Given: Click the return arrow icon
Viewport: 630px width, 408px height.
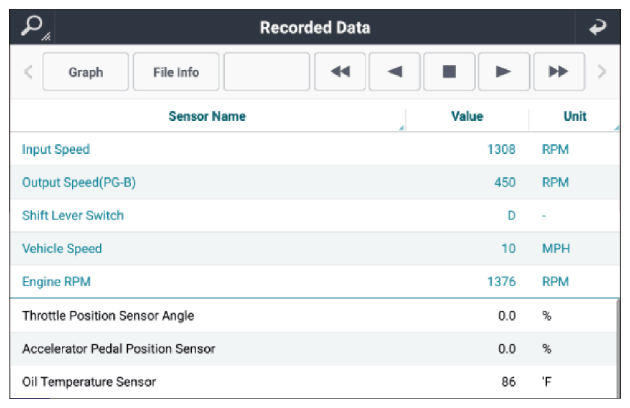Looking at the screenshot, I should point(597,27).
